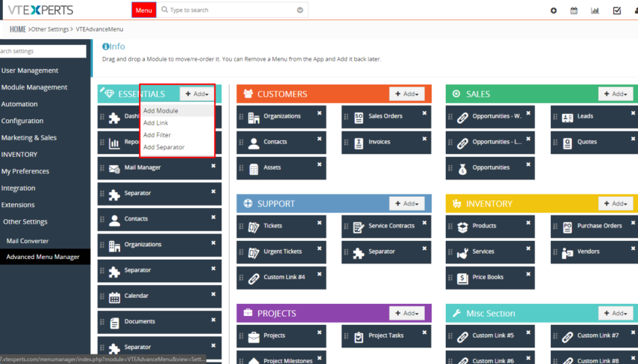
Task: Expand Module Management in sidebar
Action: (x=35, y=87)
